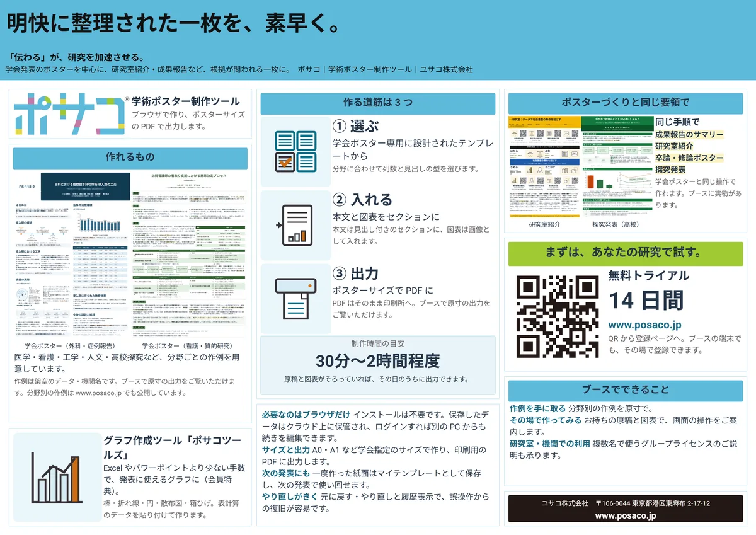Click the ③ 出力 step heading
Image resolution: width=756 pixels, height=535 pixels.
(356, 273)
